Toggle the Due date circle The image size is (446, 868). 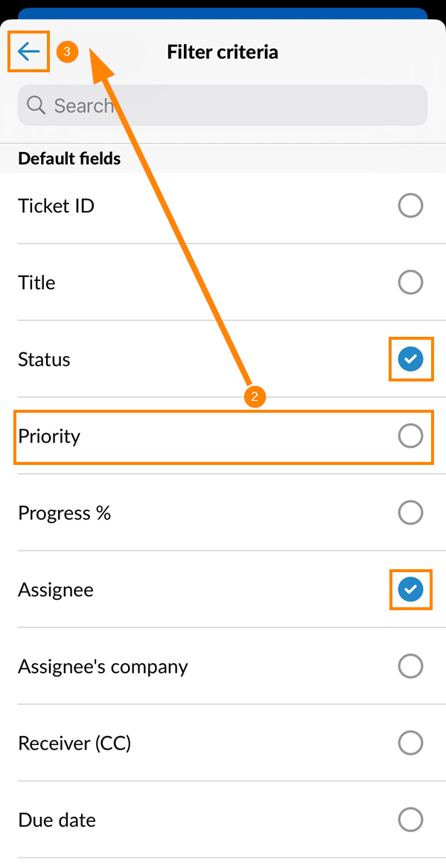pos(410,820)
